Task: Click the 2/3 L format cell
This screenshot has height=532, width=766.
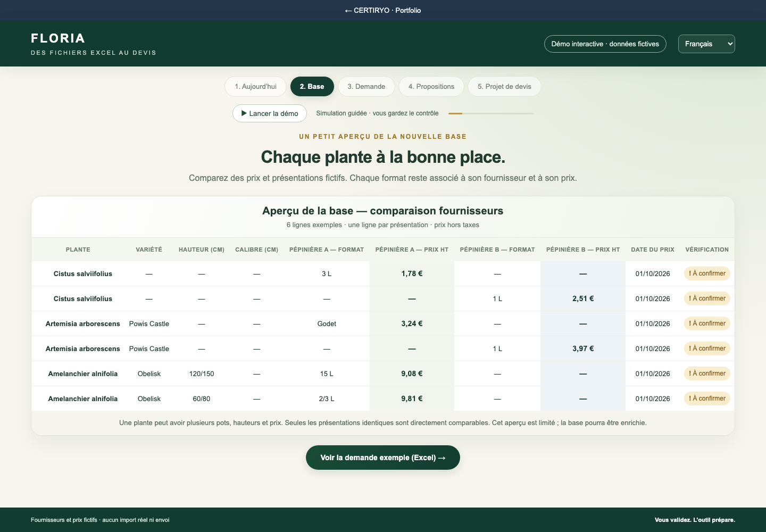Action: [x=327, y=398]
